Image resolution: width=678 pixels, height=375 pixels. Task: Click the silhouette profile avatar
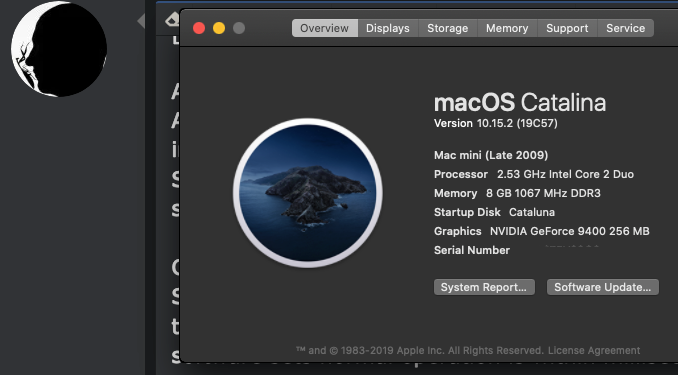click(59, 48)
